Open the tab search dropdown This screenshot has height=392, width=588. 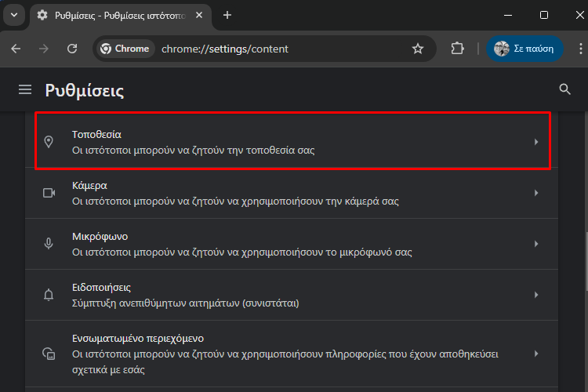point(14,15)
